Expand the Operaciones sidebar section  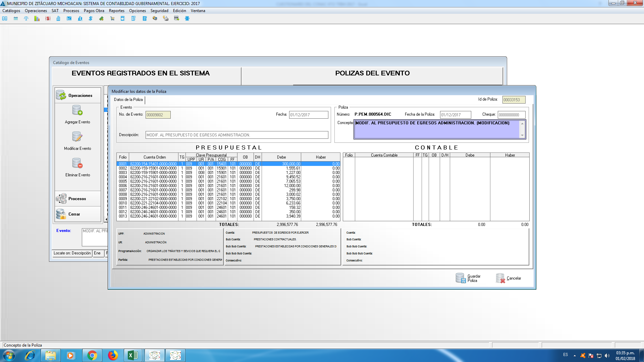(x=77, y=96)
